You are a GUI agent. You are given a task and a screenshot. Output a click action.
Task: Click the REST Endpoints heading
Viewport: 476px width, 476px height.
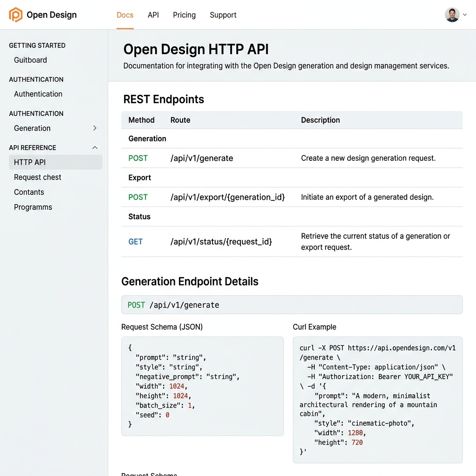(164, 99)
